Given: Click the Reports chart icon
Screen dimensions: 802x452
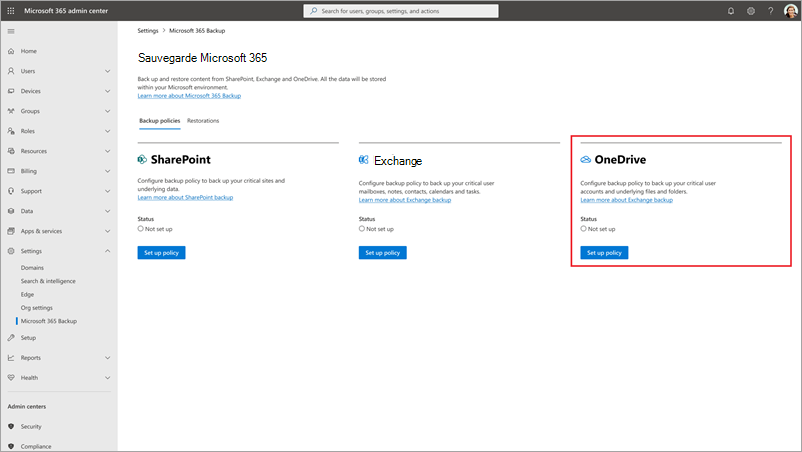Looking at the screenshot, I should pos(11,357).
